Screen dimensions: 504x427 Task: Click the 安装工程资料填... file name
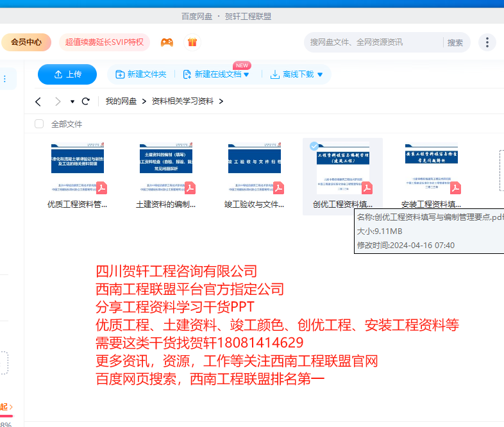(431, 205)
